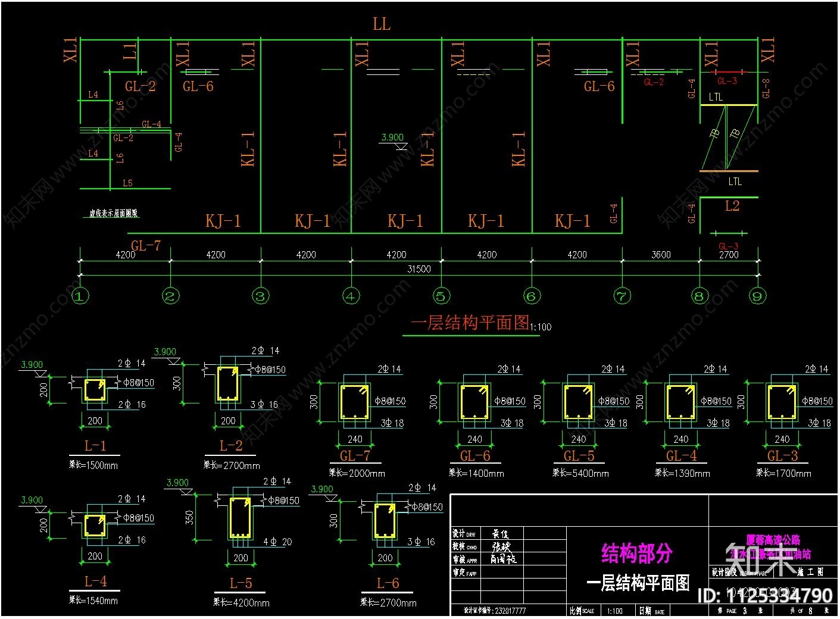
Task: Click the 比例 SCALE title block label
Action: pyautogui.click(x=582, y=611)
